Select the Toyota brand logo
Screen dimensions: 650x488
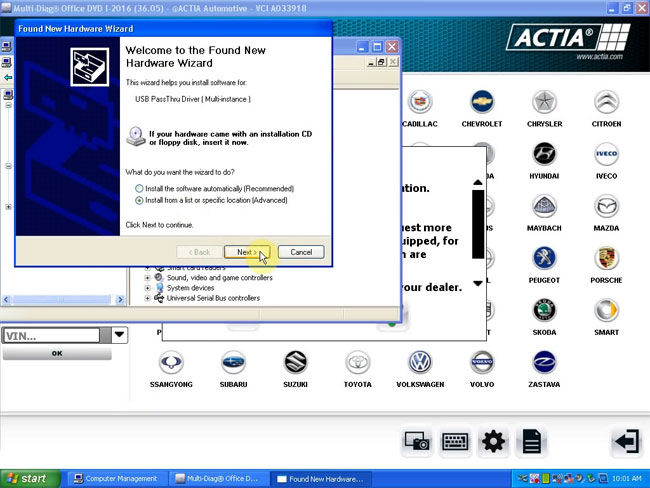click(358, 362)
